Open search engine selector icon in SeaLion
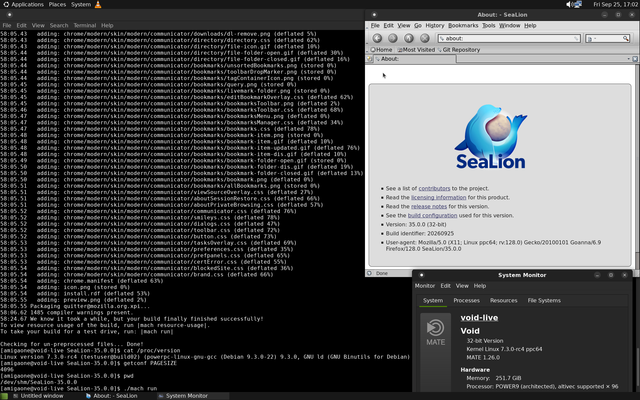The image size is (640, 400). click(x=589, y=38)
